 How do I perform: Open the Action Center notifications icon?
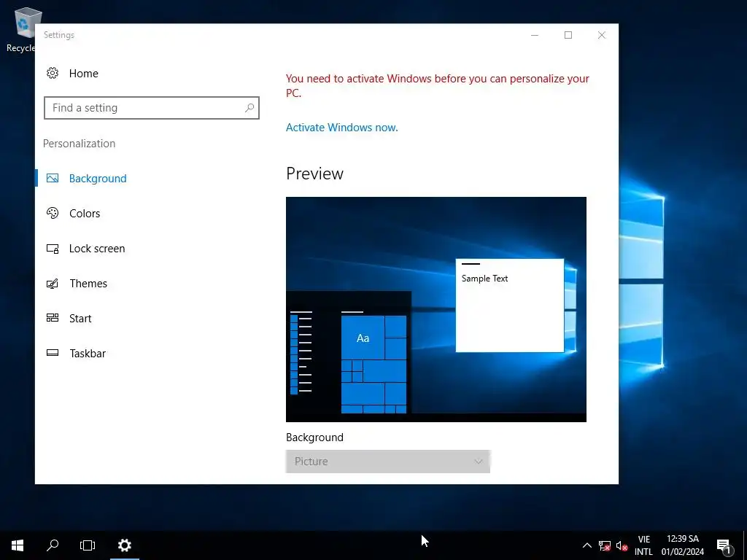click(x=724, y=545)
